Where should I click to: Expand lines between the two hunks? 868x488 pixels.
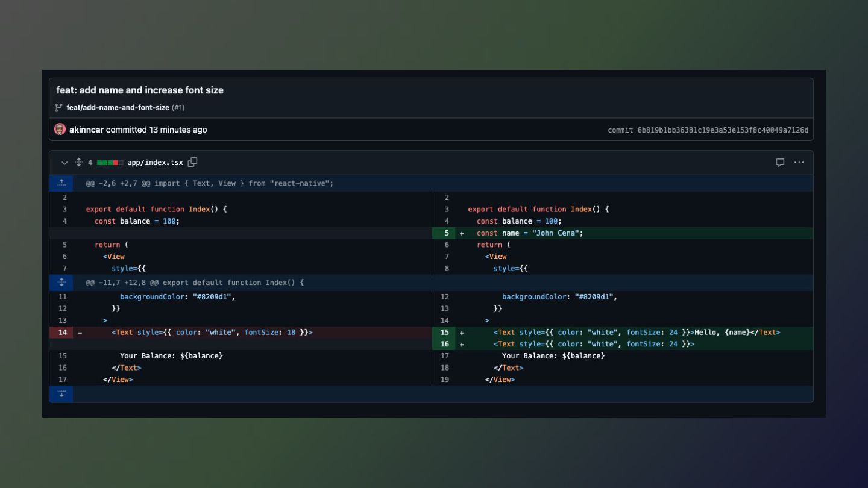click(x=61, y=283)
